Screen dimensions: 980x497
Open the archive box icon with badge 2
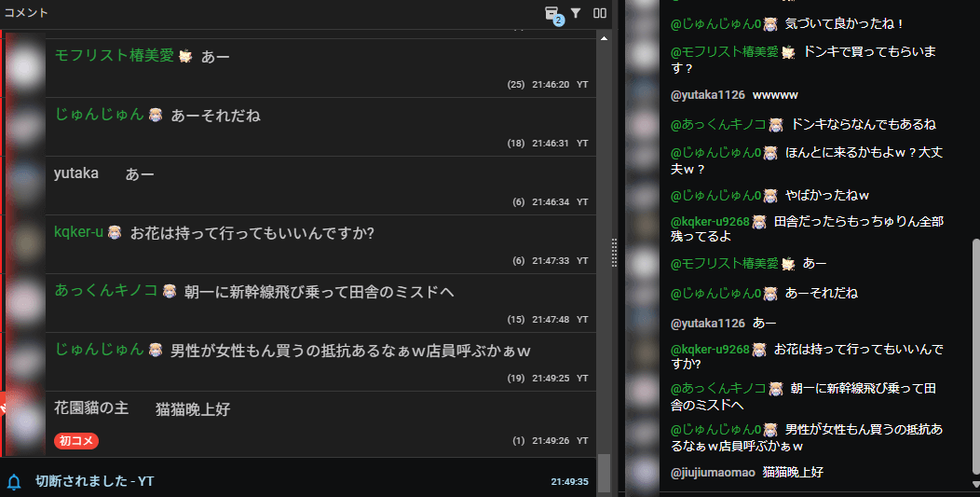pos(551,13)
